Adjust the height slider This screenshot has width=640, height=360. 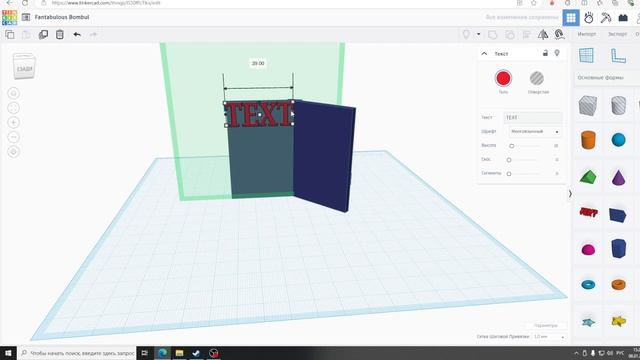(x=511, y=146)
